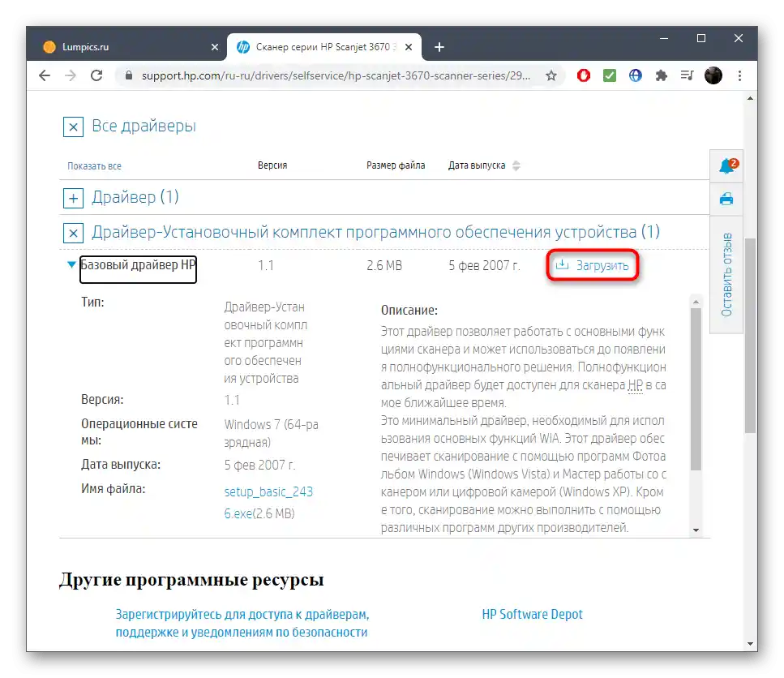
Task: Click the description box scrollbar thumb
Action: [696, 389]
